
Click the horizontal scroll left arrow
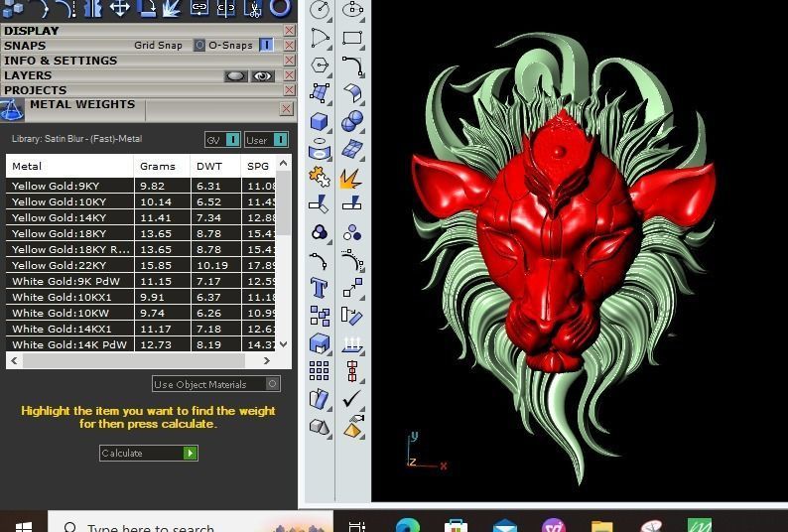(14, 360)
